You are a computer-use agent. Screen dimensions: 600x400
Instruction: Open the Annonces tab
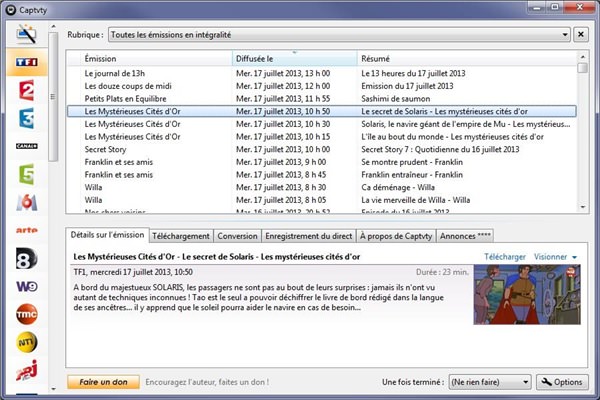[x=465, y=236]
